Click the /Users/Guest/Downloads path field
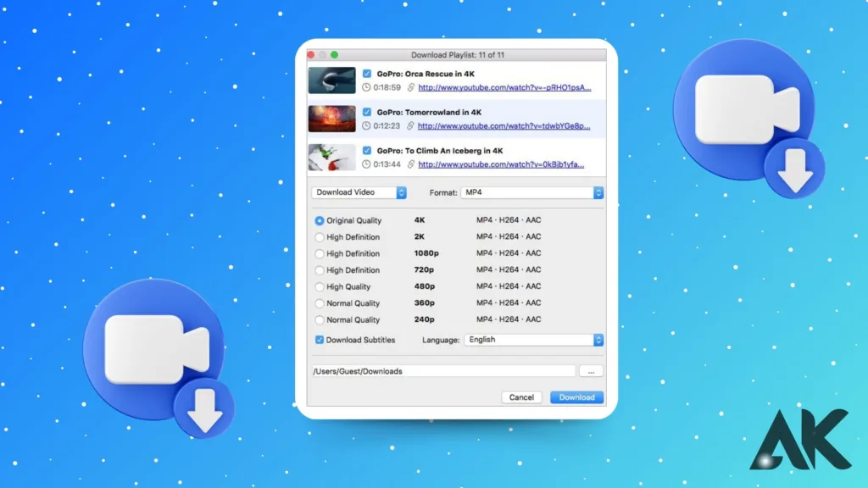Screen dimensions: 868x488 point(442,371)
